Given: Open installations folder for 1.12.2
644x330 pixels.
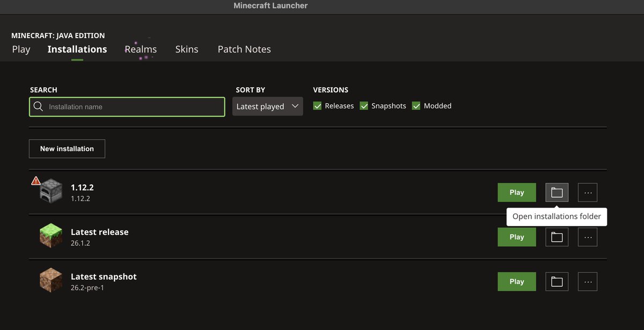Looking at the screenshot, I should pyautogui.click(x=557, y=192).
